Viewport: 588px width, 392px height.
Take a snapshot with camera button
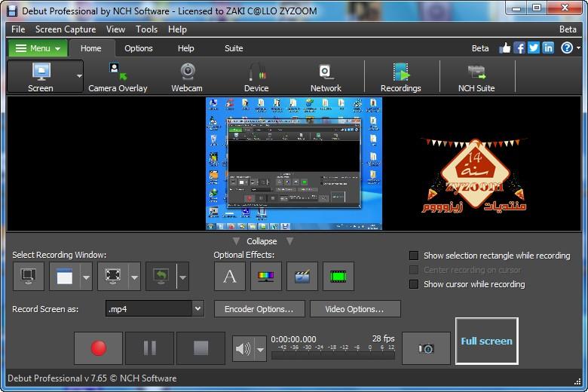[426, 348]
